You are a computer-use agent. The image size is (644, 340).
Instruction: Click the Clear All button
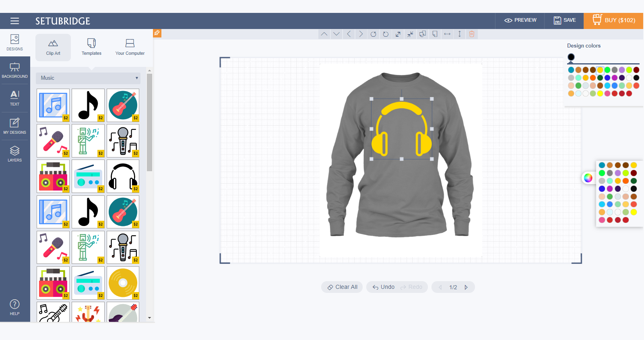pyautogui.click(x=342, y=287)
